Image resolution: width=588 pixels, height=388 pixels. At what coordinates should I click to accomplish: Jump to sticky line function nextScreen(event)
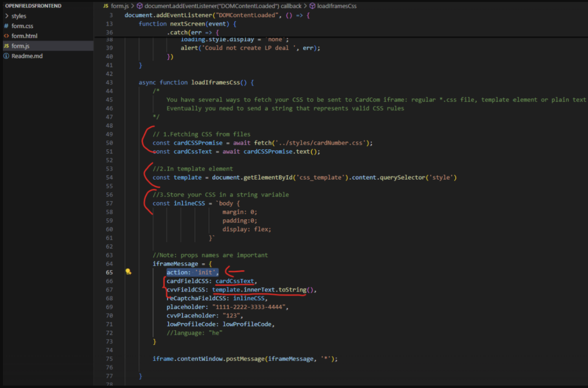tap(188, 24)
